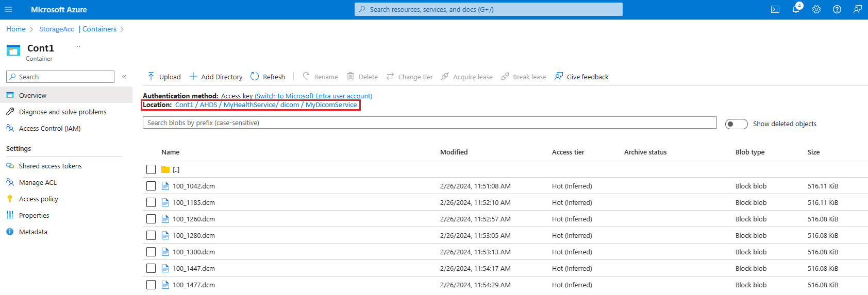Click the Delete trash icon
Screen dimensions: 868x295
[x=350, y=77]
